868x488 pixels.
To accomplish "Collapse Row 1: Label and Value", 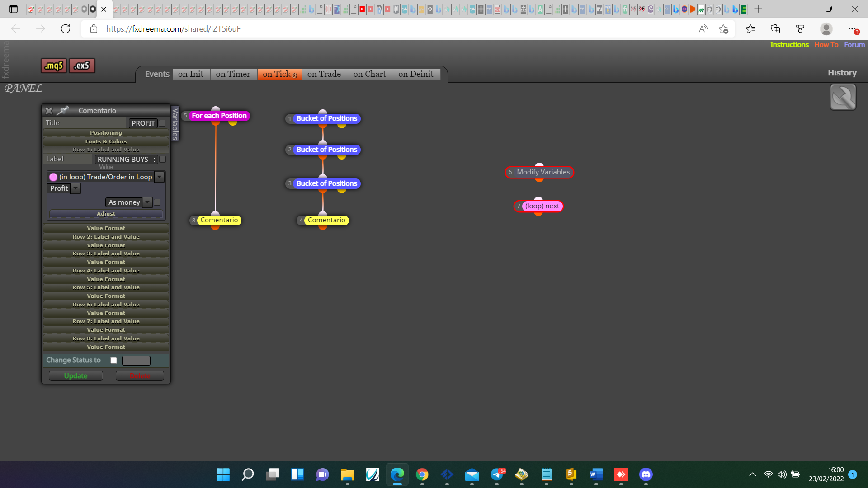I will tap(106, 150).
